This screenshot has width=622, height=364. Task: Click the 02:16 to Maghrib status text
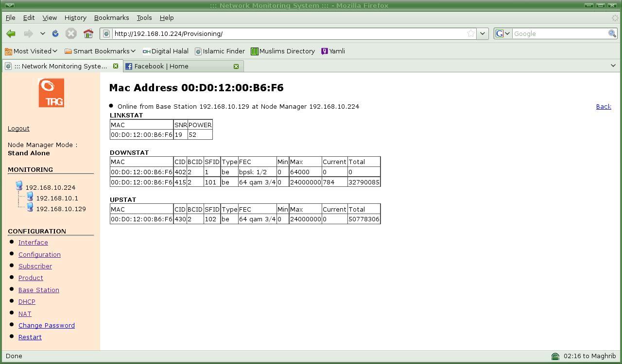tap(590, 356)
